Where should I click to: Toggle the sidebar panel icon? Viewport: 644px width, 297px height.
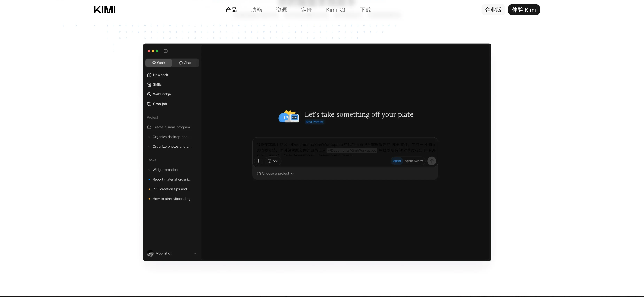[x=165, y=51]
